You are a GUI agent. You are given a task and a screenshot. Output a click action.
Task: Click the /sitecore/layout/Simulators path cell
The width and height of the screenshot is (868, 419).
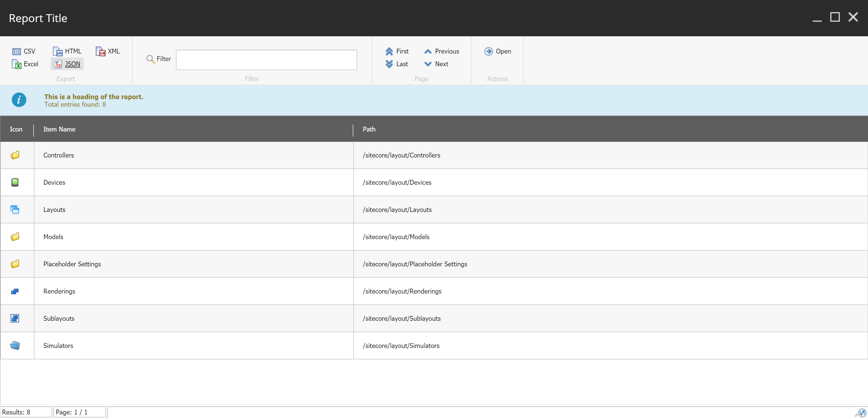611,346
